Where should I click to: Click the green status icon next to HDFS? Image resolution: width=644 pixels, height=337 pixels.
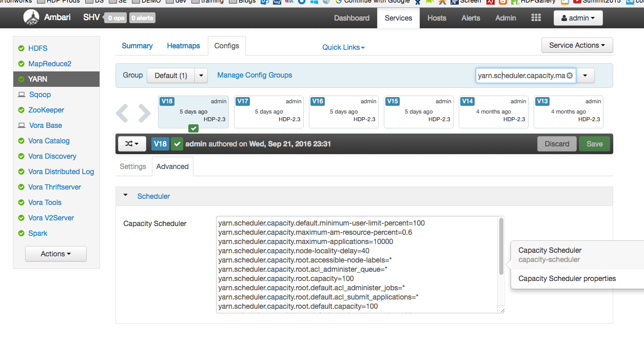click(x=21, y=48)
